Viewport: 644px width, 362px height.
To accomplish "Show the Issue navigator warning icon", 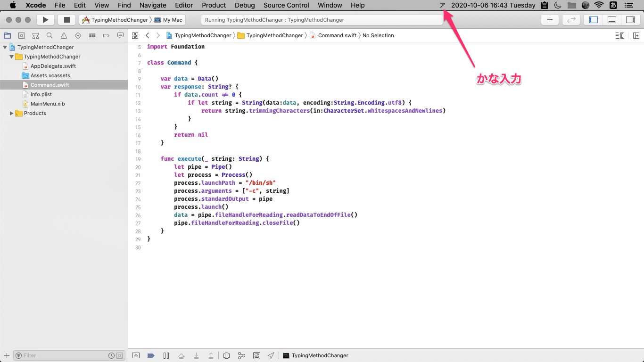I will coord(64,35).
